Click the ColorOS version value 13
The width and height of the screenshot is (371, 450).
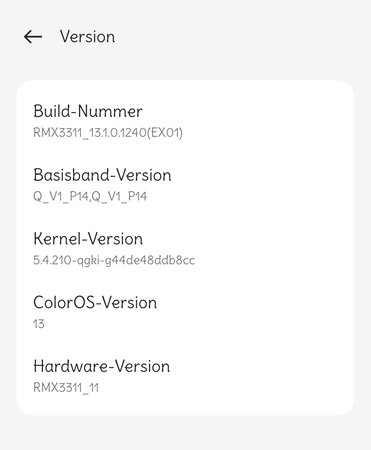(x=39, y=324)
